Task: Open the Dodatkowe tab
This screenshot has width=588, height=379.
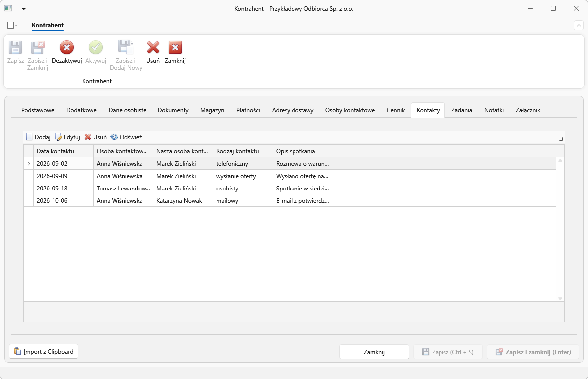Action: tap(81, 110)
